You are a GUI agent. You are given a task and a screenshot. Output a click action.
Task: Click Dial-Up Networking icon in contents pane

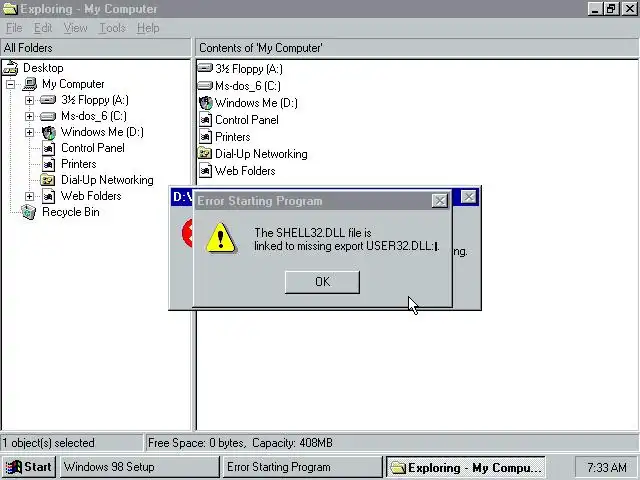coord(204,153)
